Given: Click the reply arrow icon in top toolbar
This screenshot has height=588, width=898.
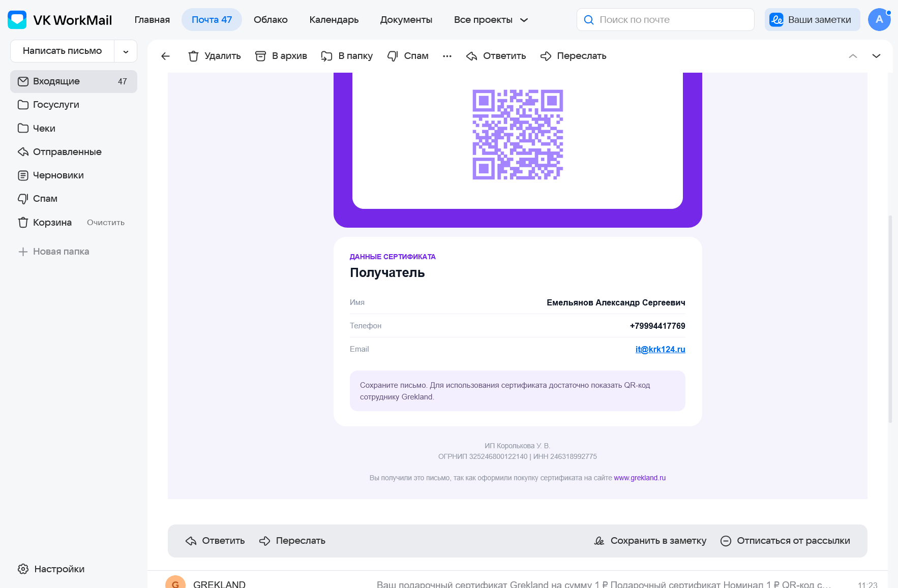Looking at the screenshot, I should pos(471,56).
